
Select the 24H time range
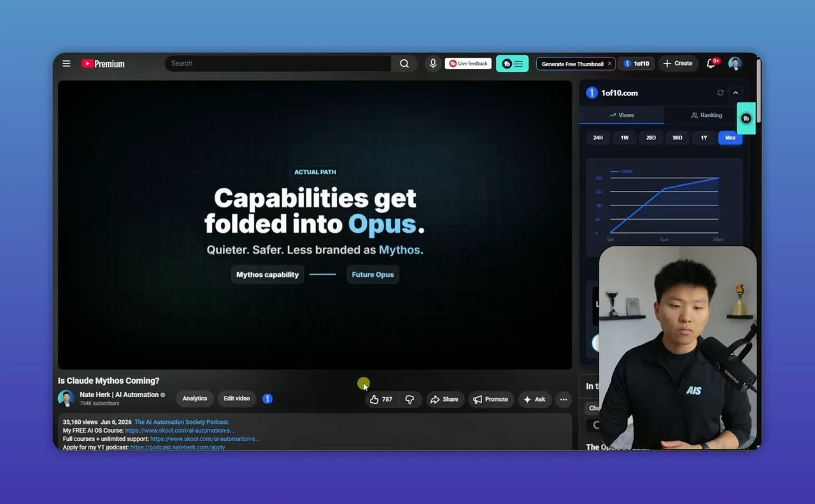[598, 137]
